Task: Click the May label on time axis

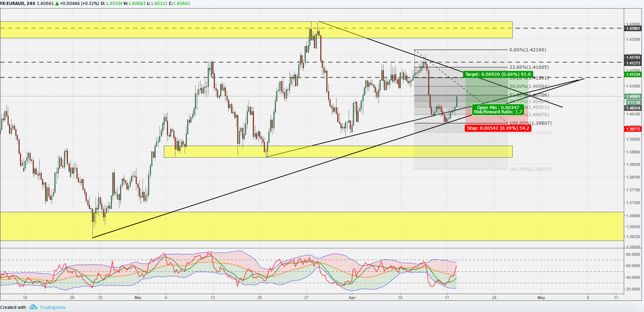Action: coord(541,298)
